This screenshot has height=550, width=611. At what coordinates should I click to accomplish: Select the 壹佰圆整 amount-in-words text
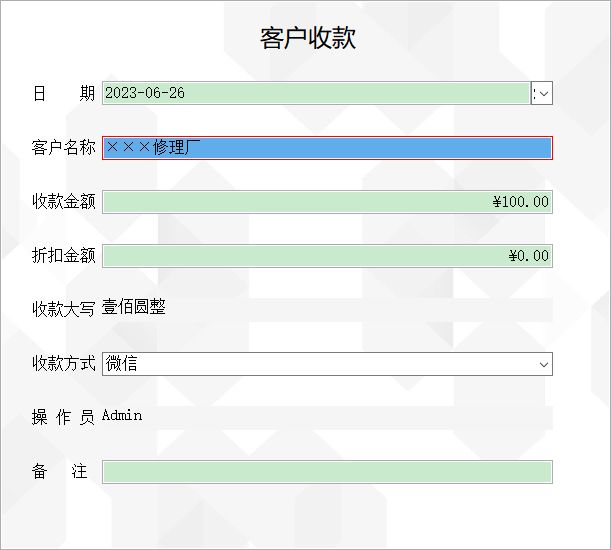(x=134, y=307)
